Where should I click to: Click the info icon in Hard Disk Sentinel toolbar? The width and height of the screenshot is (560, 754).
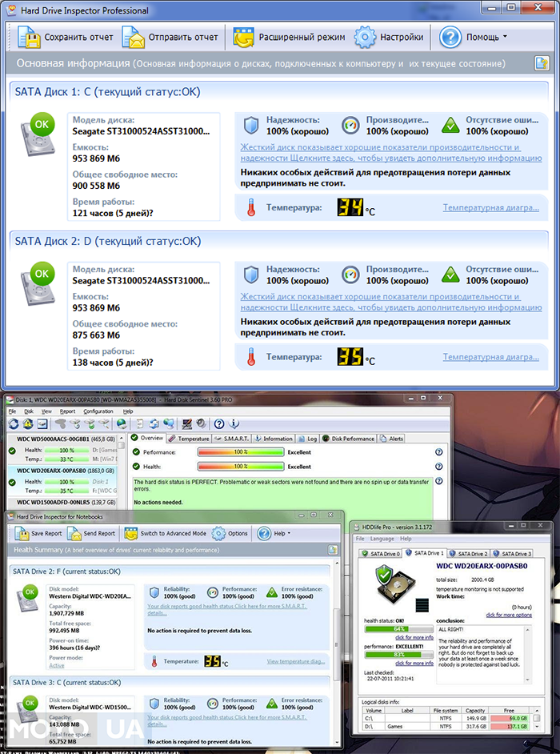234,423
